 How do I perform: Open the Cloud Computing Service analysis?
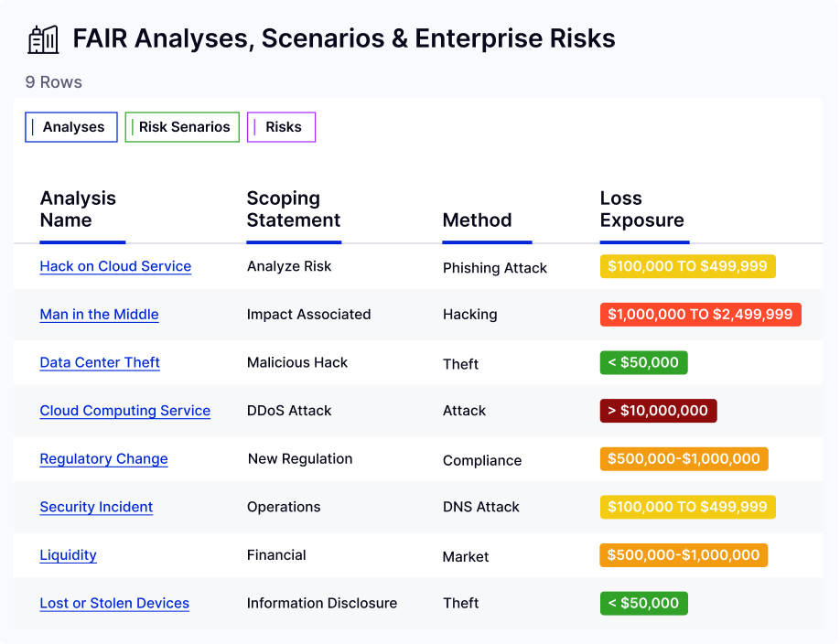(x=124, y=411)
